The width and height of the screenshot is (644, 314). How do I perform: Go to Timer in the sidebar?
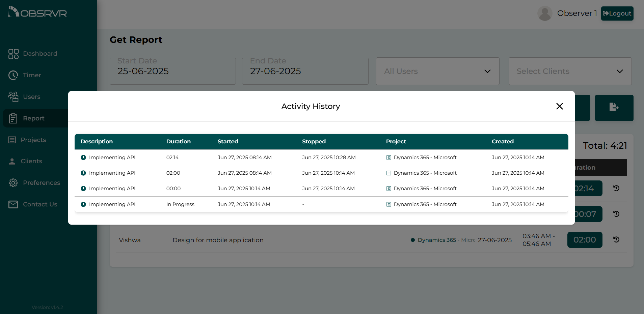[32, 75]
